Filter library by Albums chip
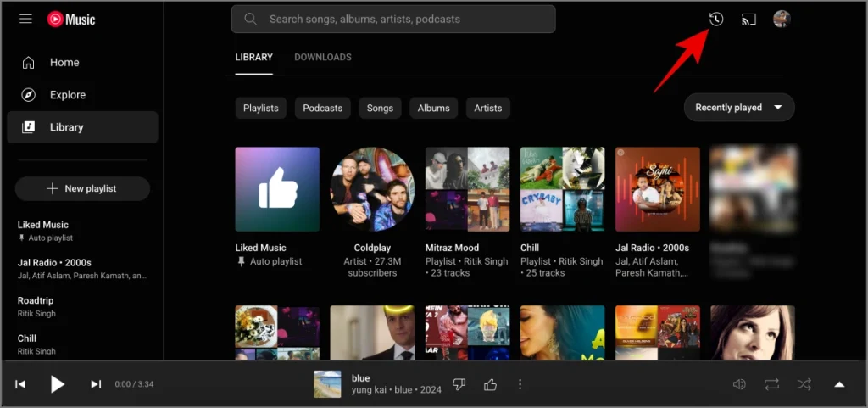Screen dimensions: 868x408 (x=433, y=108)
